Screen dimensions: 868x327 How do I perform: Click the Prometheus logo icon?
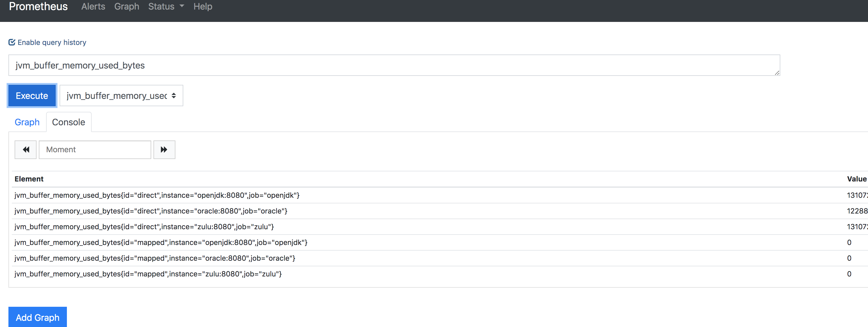click(37, 7)
